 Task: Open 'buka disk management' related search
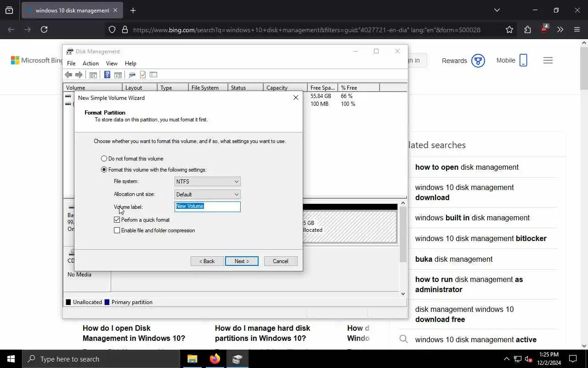click(x=454, y=259)
